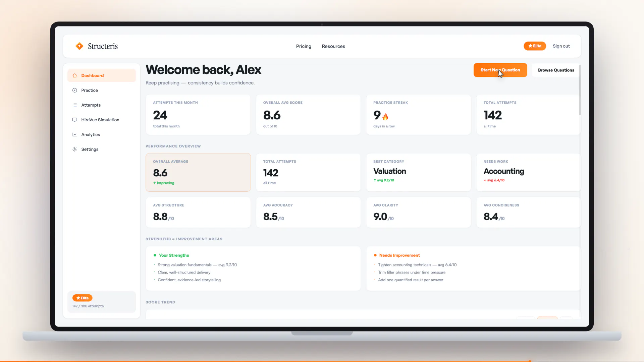Click 'Clear, well-structured delivery' line

pos(184,273)
